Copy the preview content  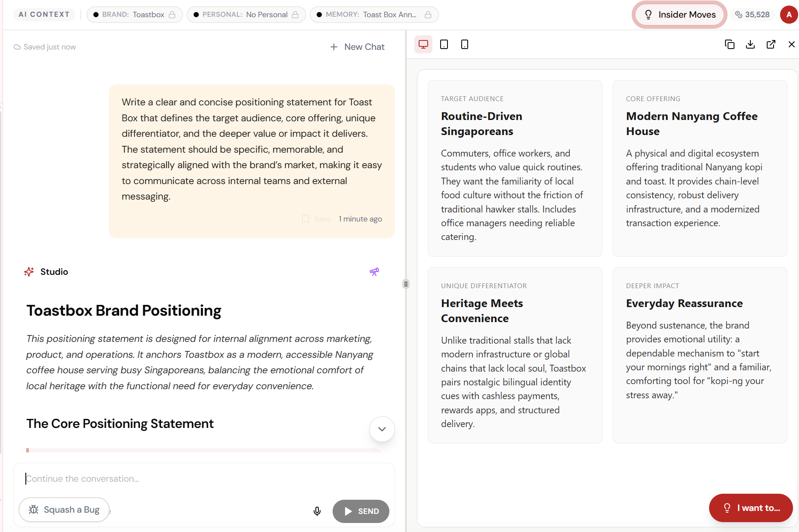(729, 44)
